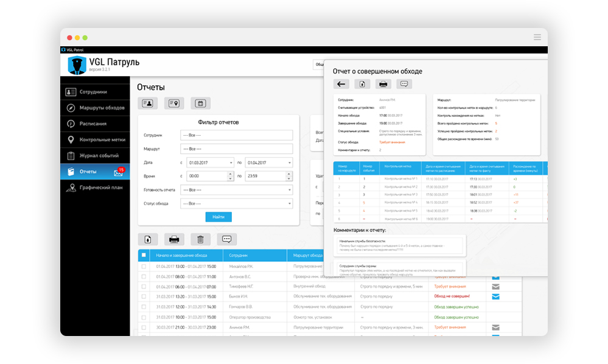Click the employee report icon under Отчеты heading
The image size is (608, 364).
coord(148,103)
